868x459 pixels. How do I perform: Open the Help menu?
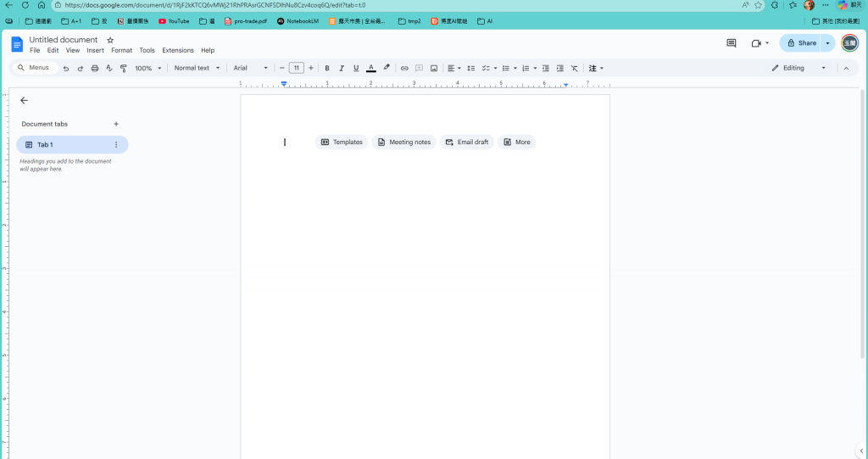(208, 50)
